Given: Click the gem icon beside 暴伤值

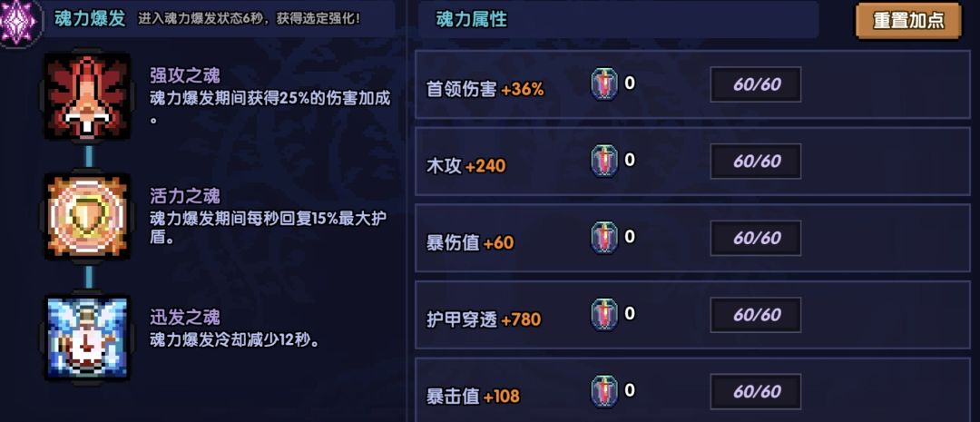Looking at the screenshot, I should 604,238.
